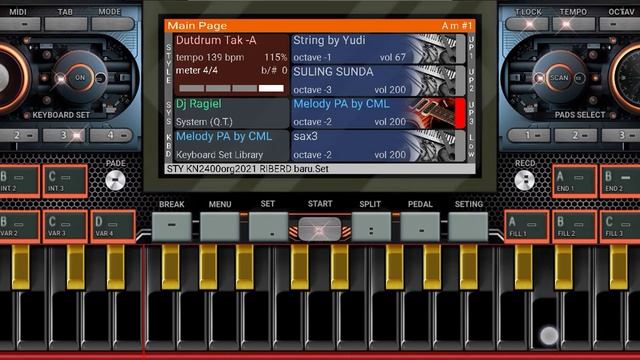Click the Low part enable strip
Viewport: 640px width, 360px height.
click(460, 146)
